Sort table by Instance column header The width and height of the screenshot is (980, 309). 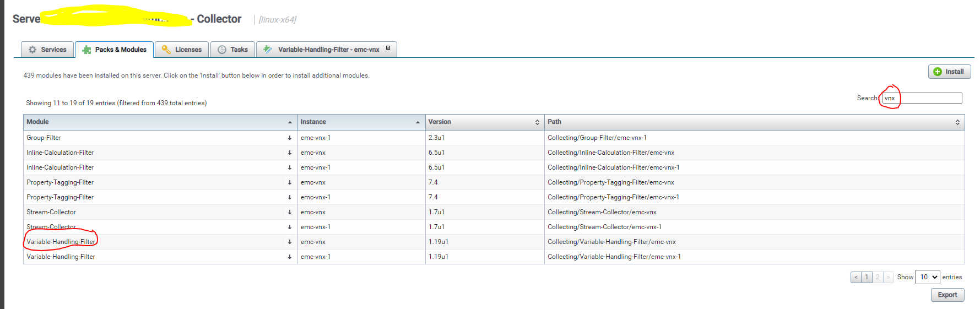361,122
